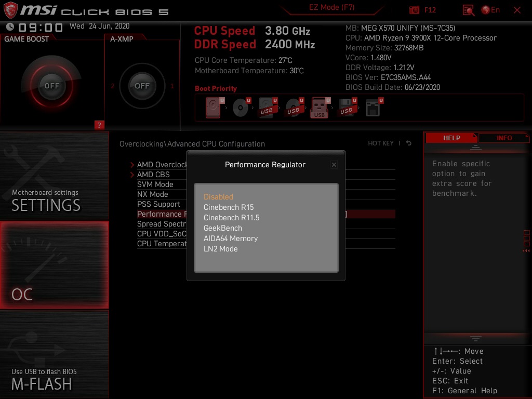Switch to the HELP tab
532x399 pixels.
pyautogui.click(x=451, y=138)
